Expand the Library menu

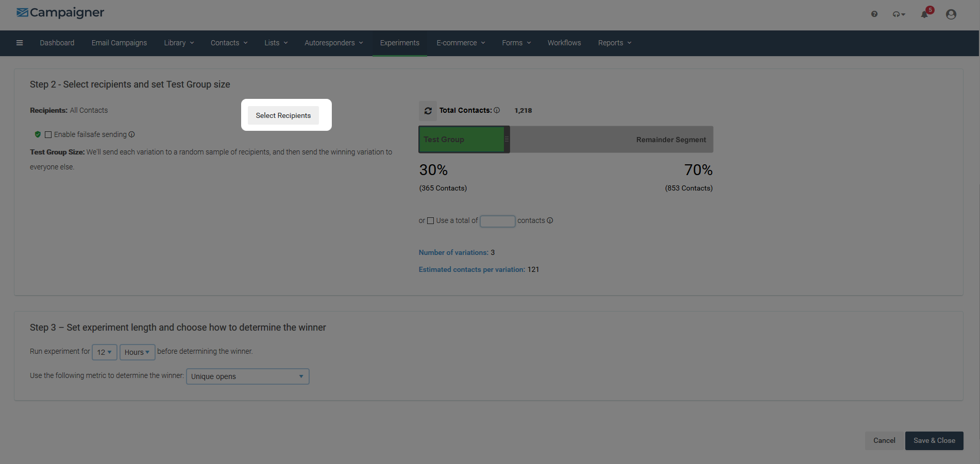pyautogui.click(x=179, y=43)
